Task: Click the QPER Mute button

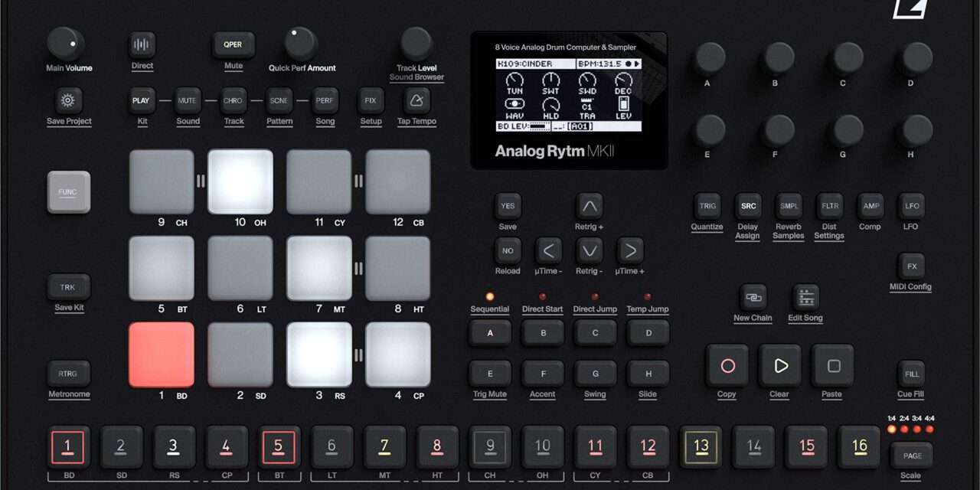Action: pos(234,44)
